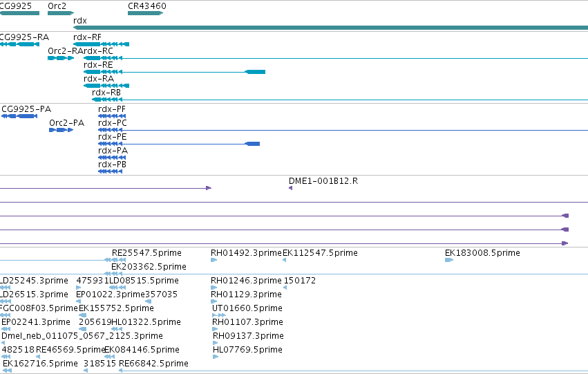This screenshot has height=374, width=588.
Task: Click the FGC008F03.5prime EST
Action: pos(5,315)
